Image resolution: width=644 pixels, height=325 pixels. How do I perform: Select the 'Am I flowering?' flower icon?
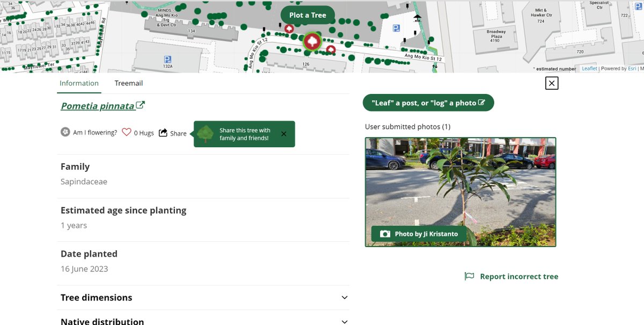coord(65,133)
